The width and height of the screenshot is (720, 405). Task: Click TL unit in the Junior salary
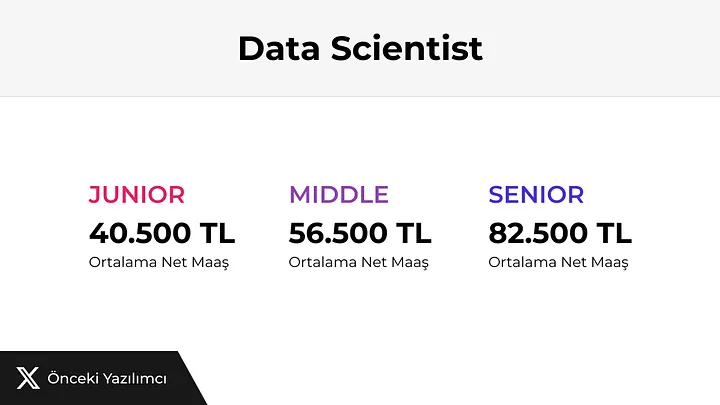point(216,233)
